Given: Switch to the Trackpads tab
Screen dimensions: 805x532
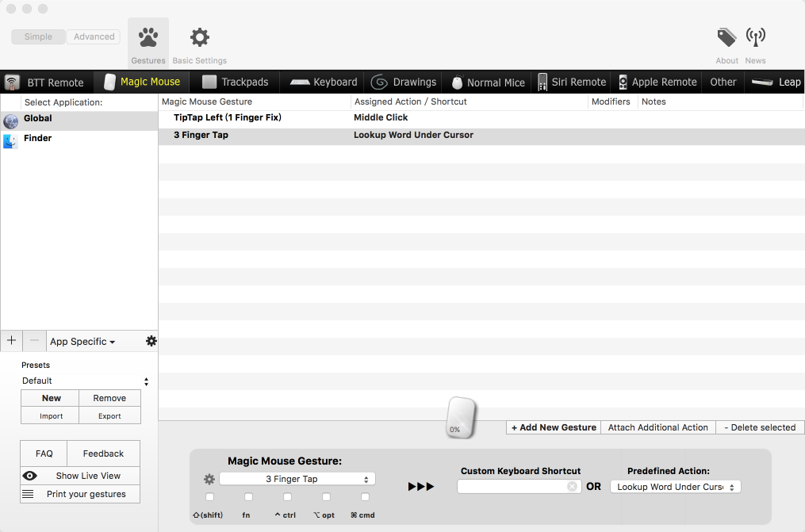Looking at the screenshot, I should 236,82.
